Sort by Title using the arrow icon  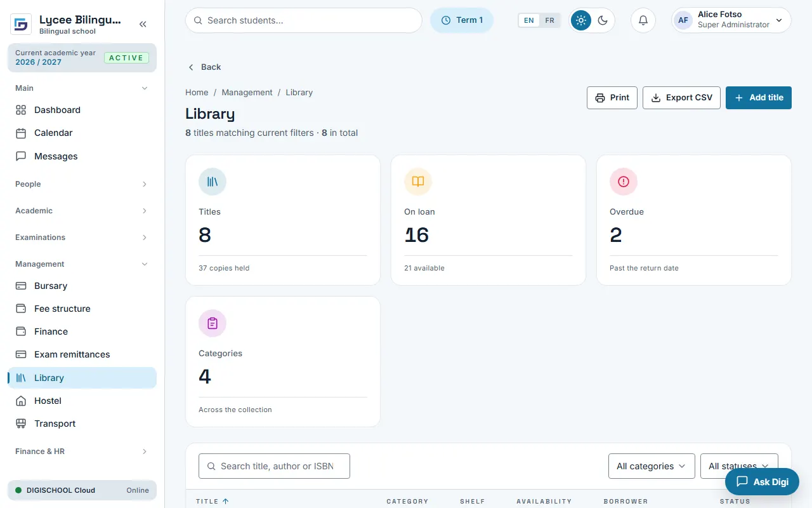pyautogui.click(x=225, y=501)
